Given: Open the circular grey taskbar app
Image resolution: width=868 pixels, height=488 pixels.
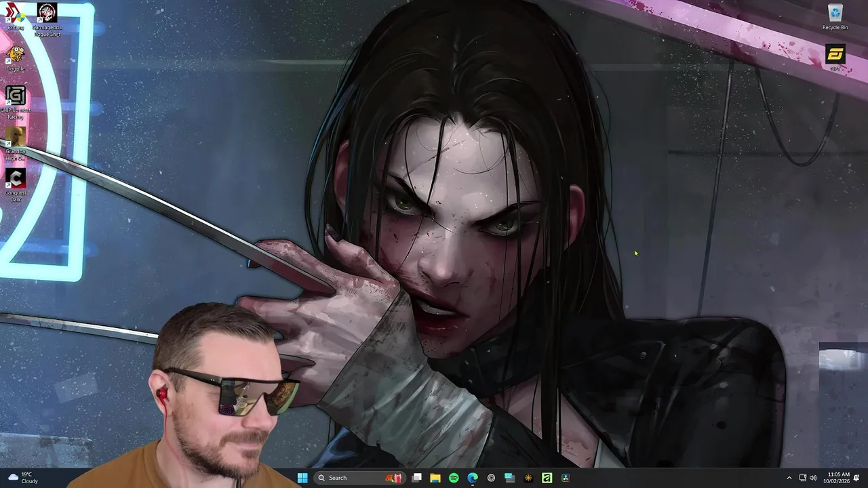Looking at the screenshot, I should point(491,478).
